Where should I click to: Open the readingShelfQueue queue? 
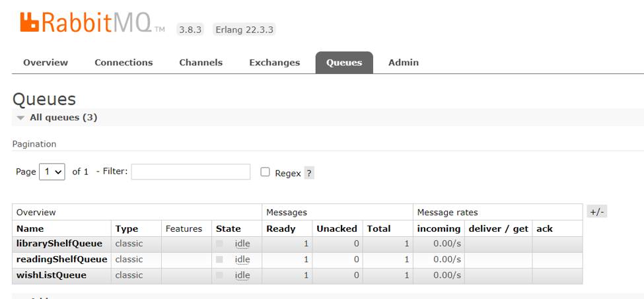pyautogui.click(x=61, y=259)
